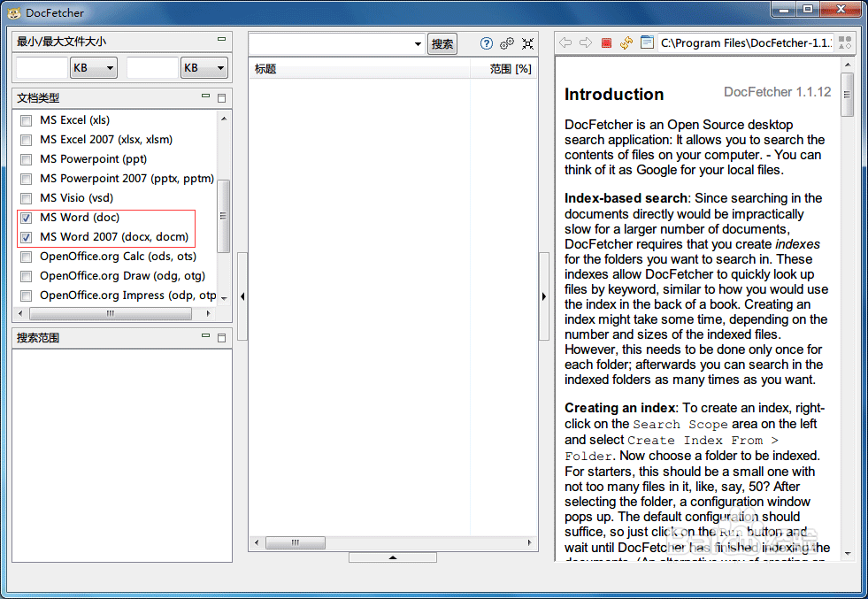Click the shapes icon right of path field
This screenshot has height=599, width=868.
click(x=845, y=42)
